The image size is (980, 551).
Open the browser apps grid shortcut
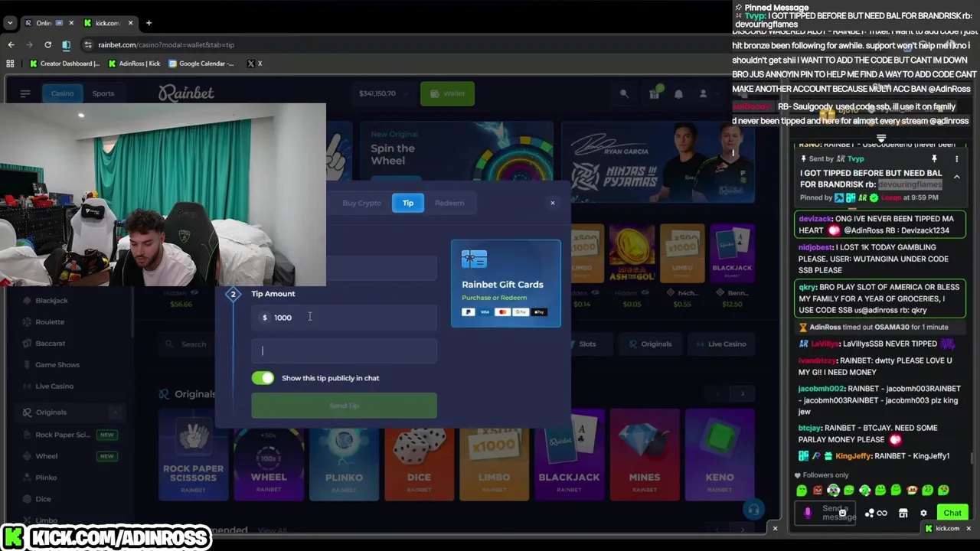(11, 64)
